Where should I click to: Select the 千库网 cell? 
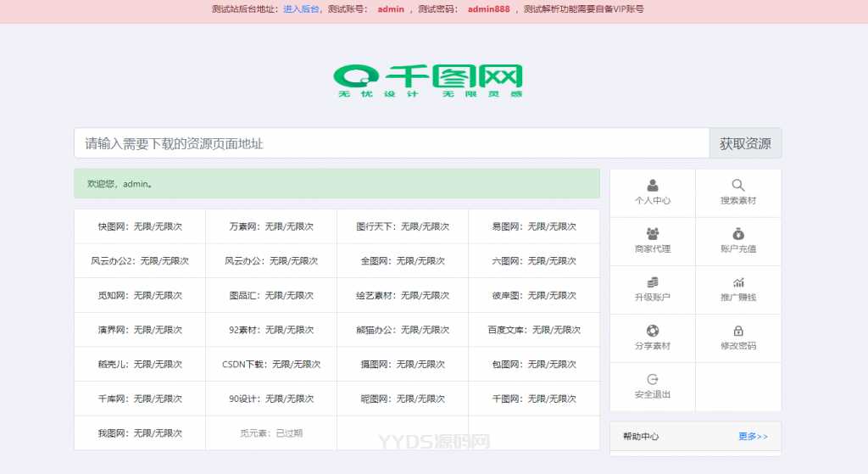tap(140, 399)
